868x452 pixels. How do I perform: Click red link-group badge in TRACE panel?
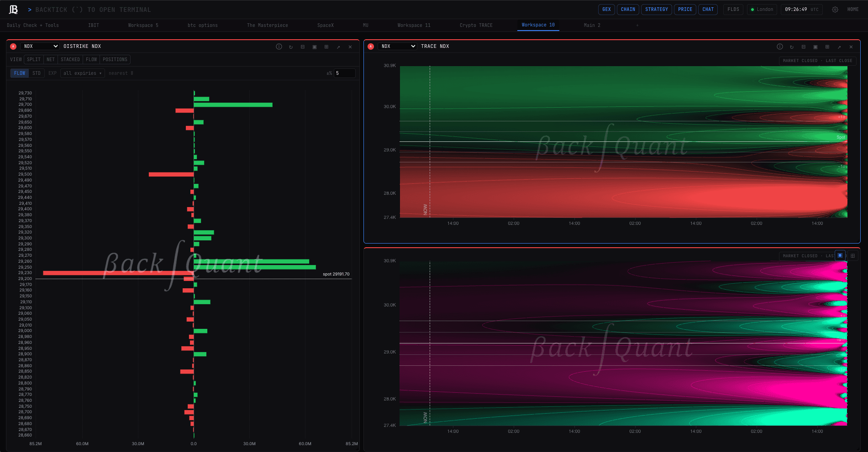[371, 47]
